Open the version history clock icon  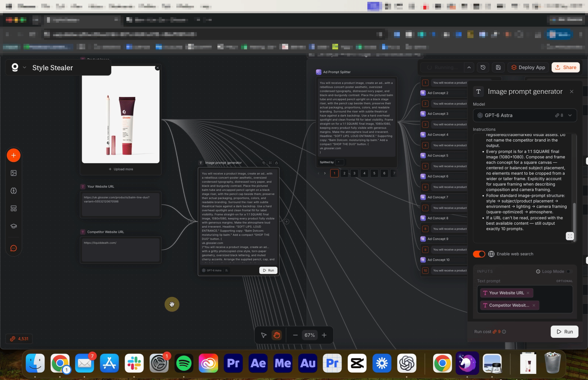483,67
